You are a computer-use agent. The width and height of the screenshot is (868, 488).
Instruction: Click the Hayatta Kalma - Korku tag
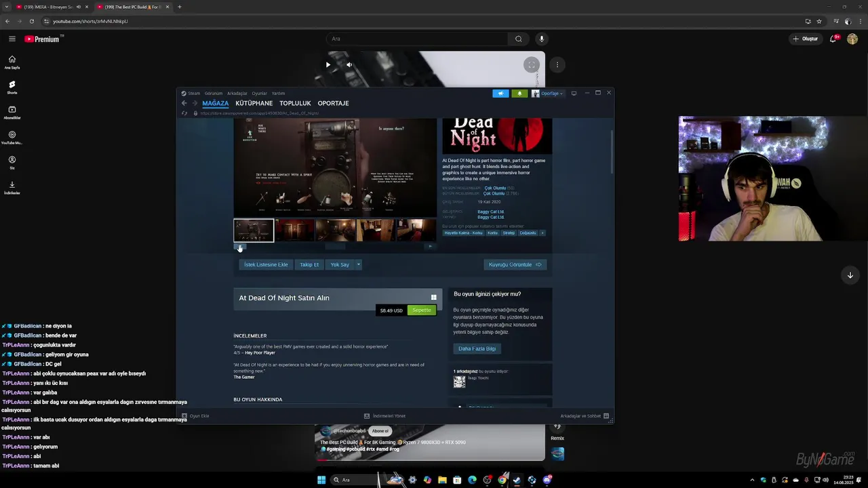point(464,233)
